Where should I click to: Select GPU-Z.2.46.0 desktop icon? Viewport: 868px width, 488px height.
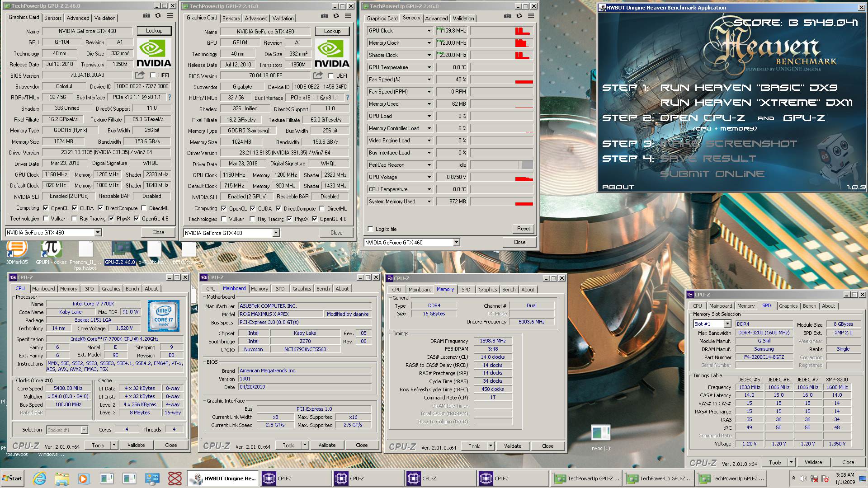coord(120,252)
